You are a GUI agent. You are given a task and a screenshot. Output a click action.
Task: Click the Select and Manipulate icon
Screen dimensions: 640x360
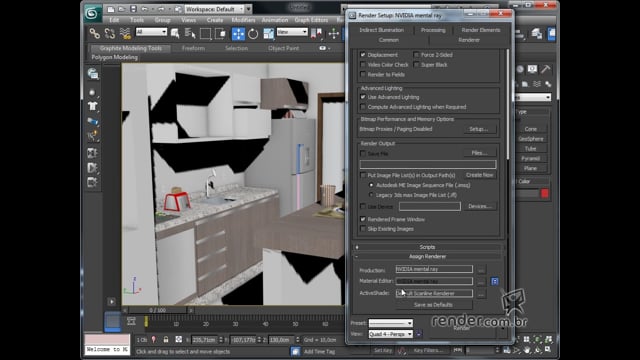(x=333, y=33)
